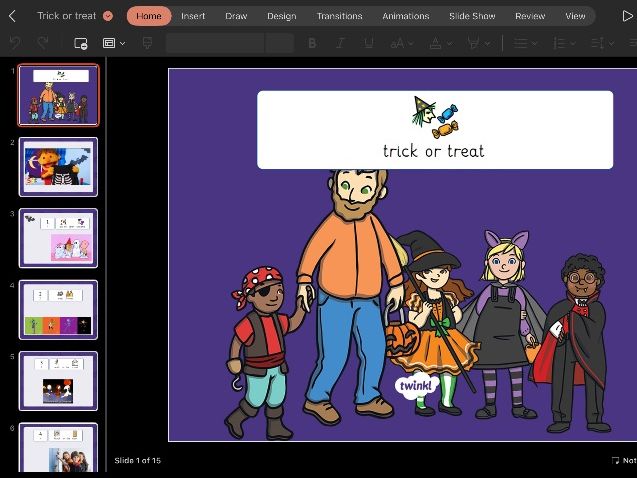Viewport: 637px width, 478px height.
Task: Click the 'Slide 1 of 15' status text
Action: [x=137, y=460]
